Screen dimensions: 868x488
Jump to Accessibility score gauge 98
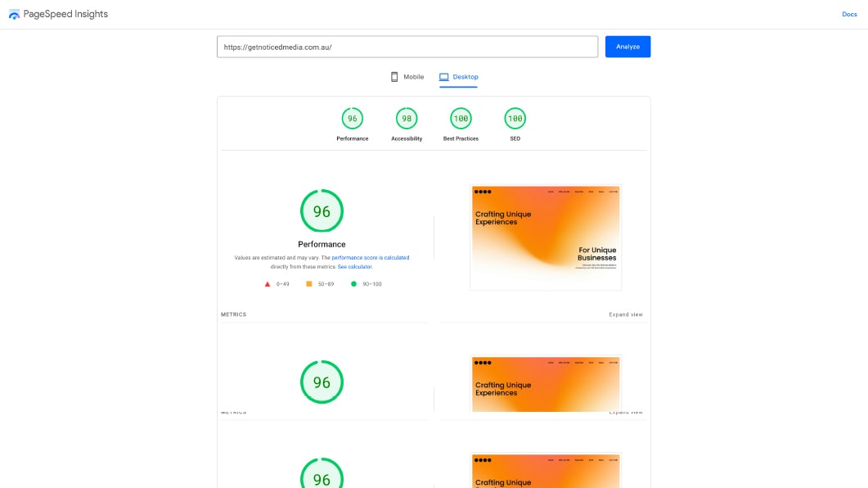(407, 119)
